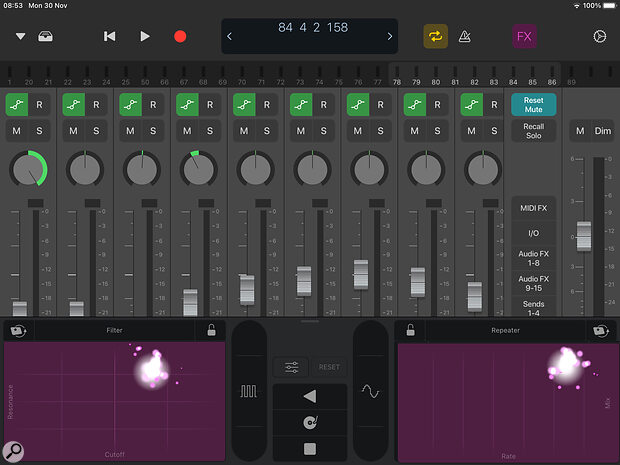The width and height of the screenshot is (620, 465).
Task: Click the right chevron in position display
Action: pos(389,36)
